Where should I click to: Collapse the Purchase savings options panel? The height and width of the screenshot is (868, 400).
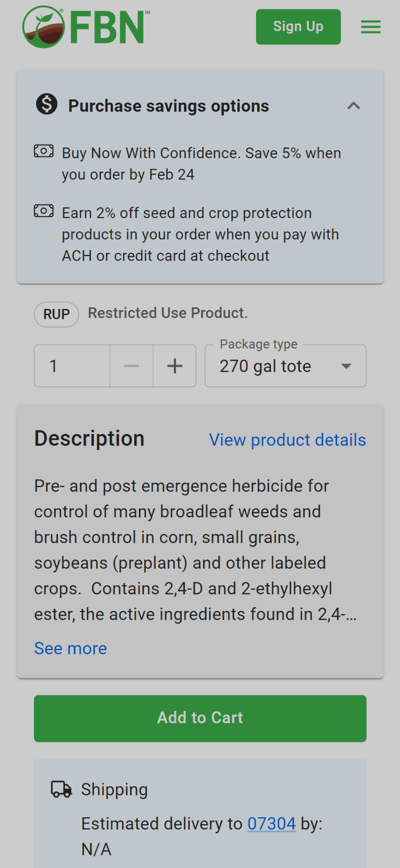pyautogui.click(x=354, y=106)
